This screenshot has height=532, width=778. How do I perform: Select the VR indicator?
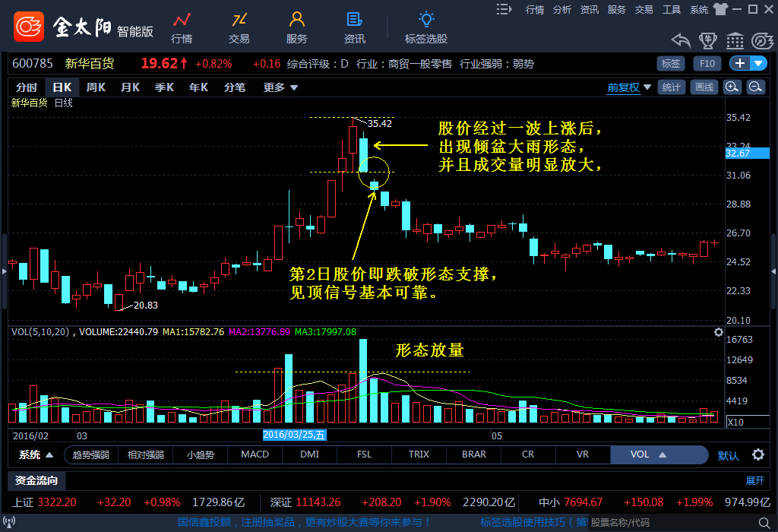pyautogui.click(x=583, y=454)
